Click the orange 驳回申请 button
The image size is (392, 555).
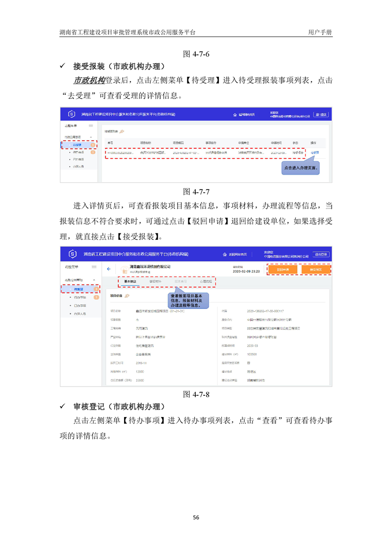click(282, 270)
